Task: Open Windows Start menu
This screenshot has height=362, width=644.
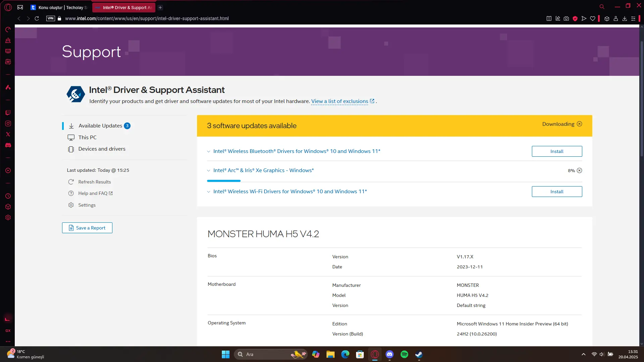Action: (226, 354)
